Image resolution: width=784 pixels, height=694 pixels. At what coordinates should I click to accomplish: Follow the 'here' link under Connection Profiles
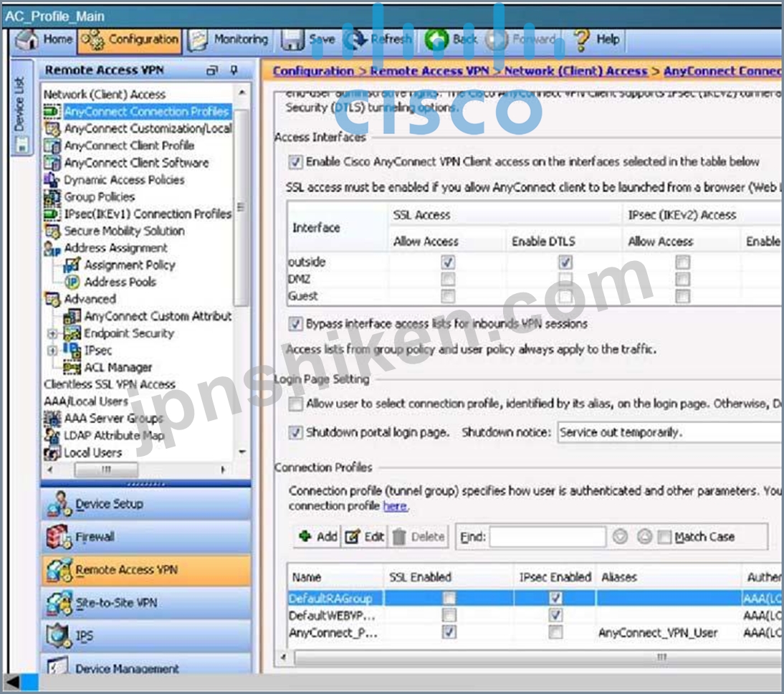[396, 506]
